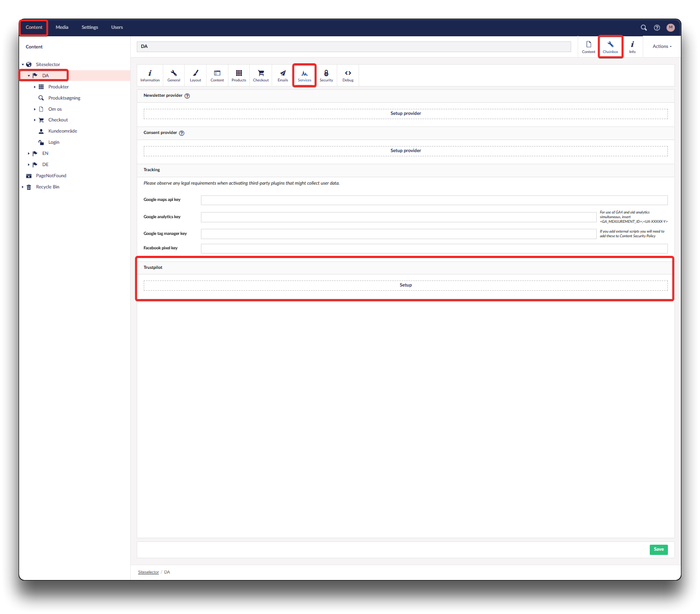This screenshot has height=614, width=700.
Task: Open the Security lock tab
Action: (x=326, y=75)
